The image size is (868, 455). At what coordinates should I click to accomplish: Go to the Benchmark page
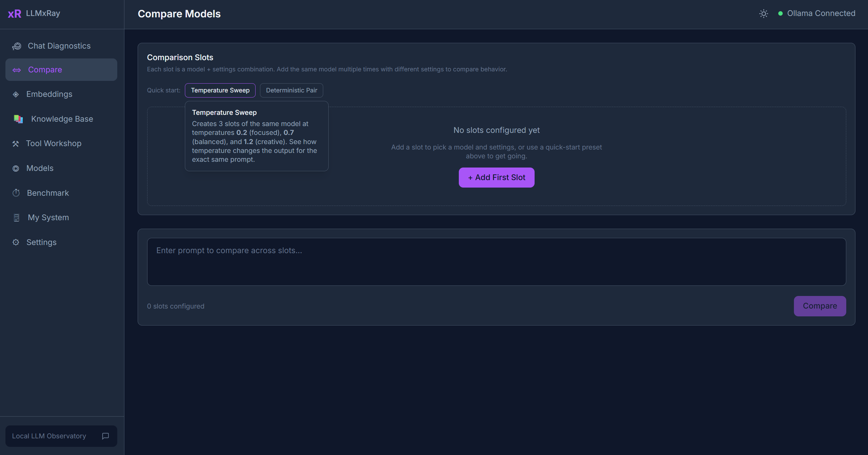[48, 193]
